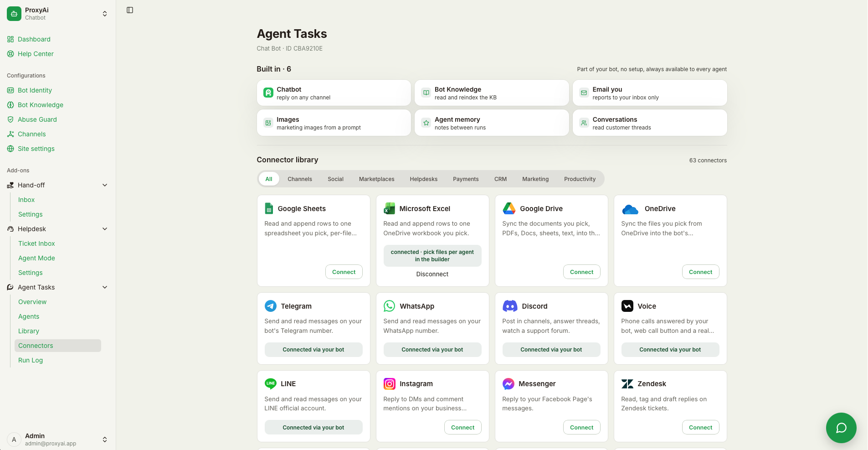Click the Discord logo icon
This screenshot has height=450, width=868.
(x=510, y=306)
